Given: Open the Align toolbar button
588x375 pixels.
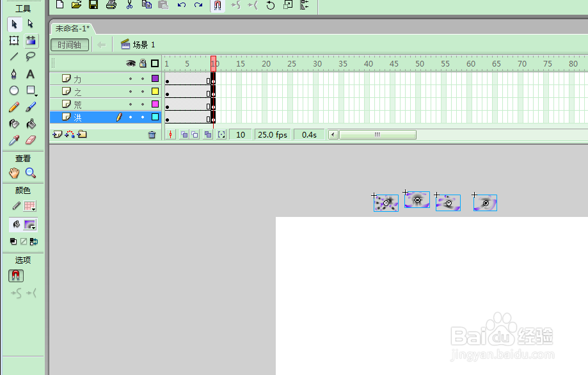Looking at the screenshot, I should 305,5.
